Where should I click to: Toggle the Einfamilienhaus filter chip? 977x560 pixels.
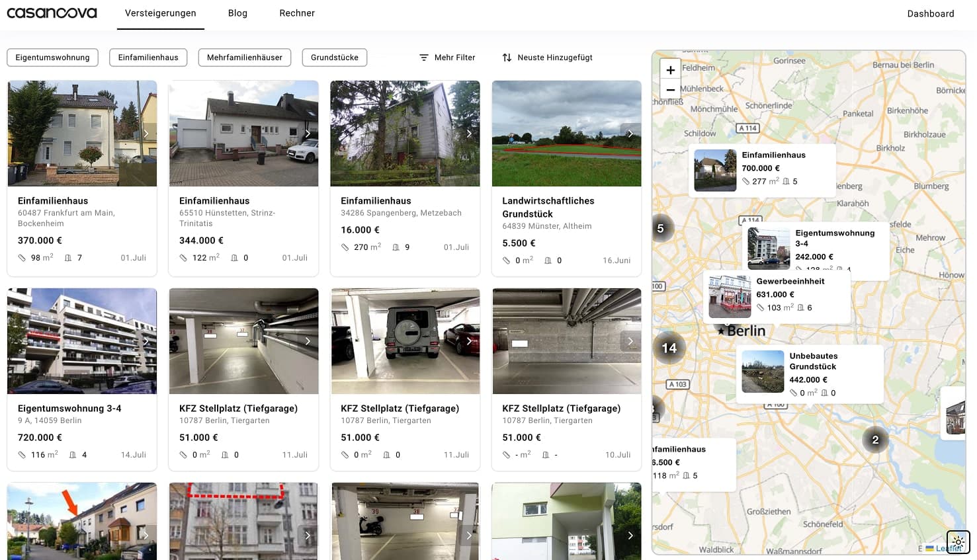(x=148, y=58)
